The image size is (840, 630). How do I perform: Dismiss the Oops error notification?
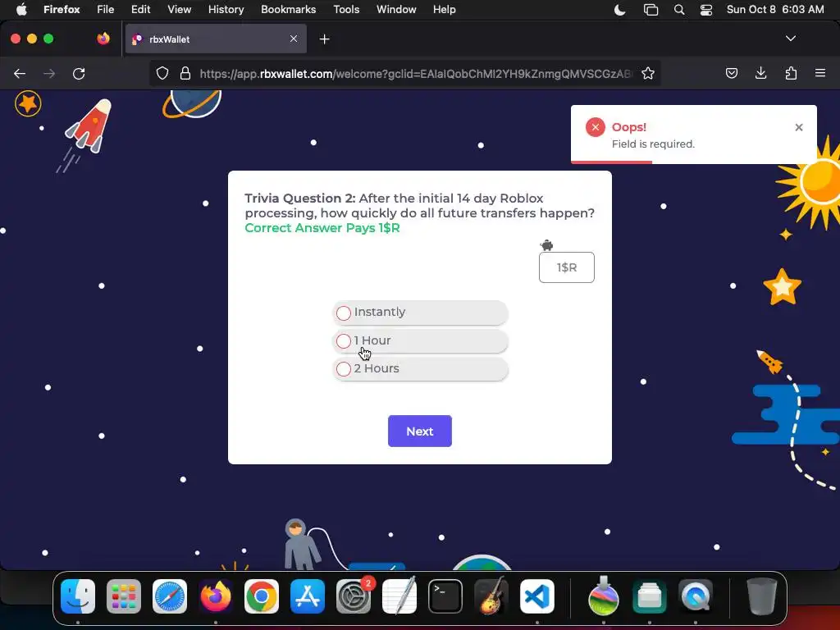pos(799,127)
